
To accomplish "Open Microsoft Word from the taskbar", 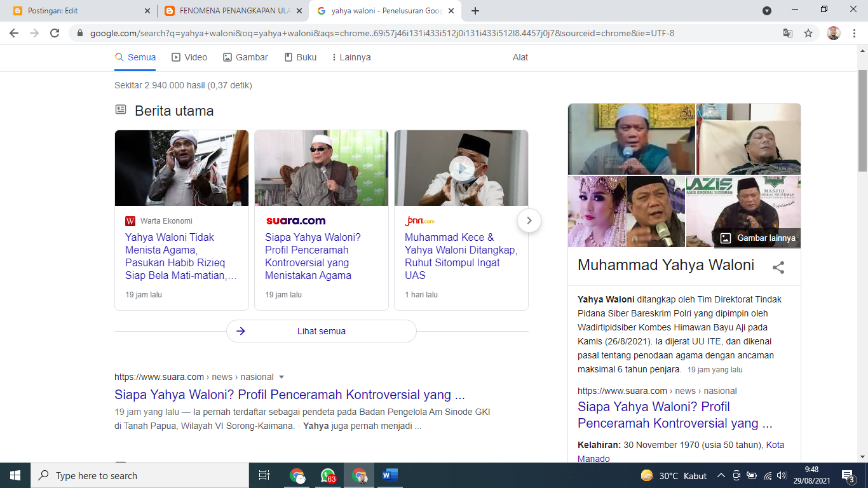I will (x=390, y=475).
